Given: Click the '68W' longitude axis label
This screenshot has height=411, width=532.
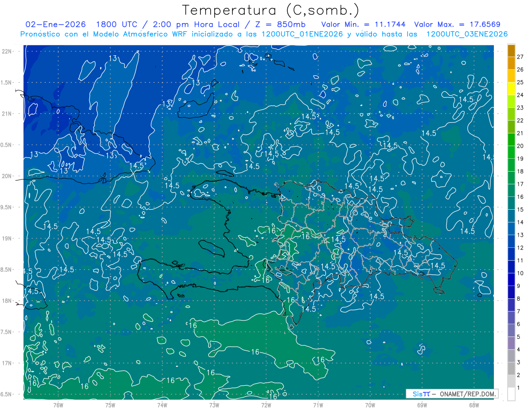Looking at the screenshot, I should tap(474, 405).
